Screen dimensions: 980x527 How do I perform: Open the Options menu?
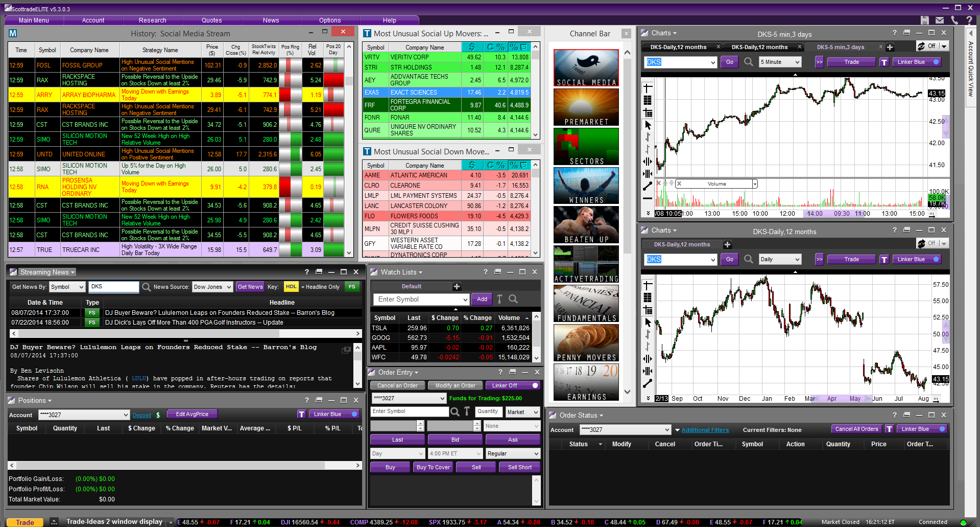click(x=330, y=20)
